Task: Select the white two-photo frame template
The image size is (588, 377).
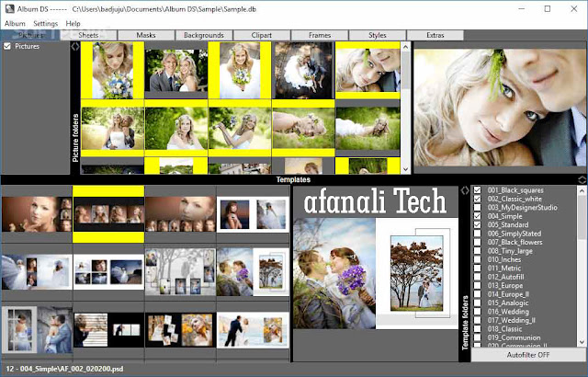Action: tap(254, 214)
